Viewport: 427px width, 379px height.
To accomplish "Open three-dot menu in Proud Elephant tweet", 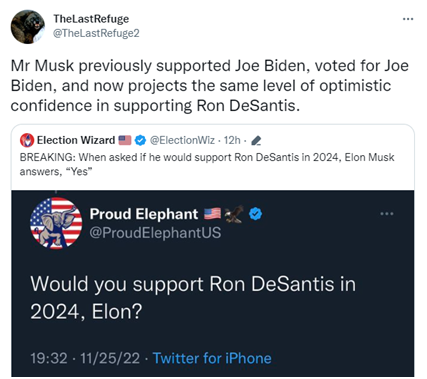I will point(387,214).
